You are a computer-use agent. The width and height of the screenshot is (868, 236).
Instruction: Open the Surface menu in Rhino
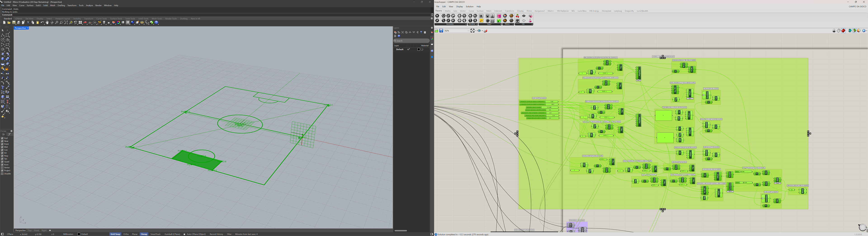pyautogui.click(x=30, y=5)
